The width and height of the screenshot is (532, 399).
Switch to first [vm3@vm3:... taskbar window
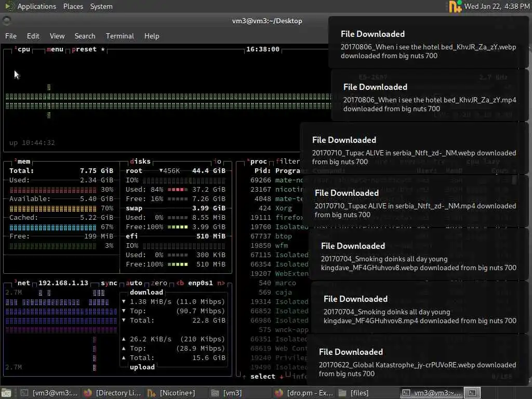(49, 393)
